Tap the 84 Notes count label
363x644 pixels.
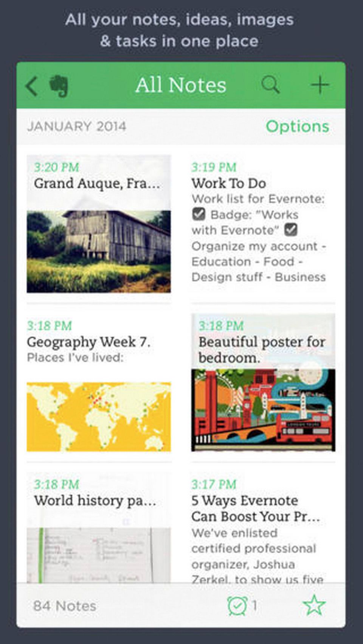pos(65,606)
